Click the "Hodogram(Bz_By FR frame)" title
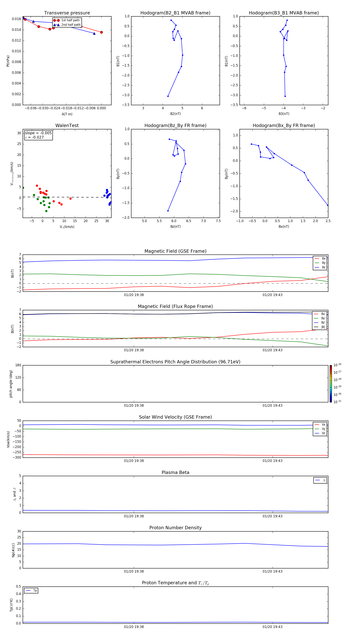 pyautogui.click(x=175, y=125)
